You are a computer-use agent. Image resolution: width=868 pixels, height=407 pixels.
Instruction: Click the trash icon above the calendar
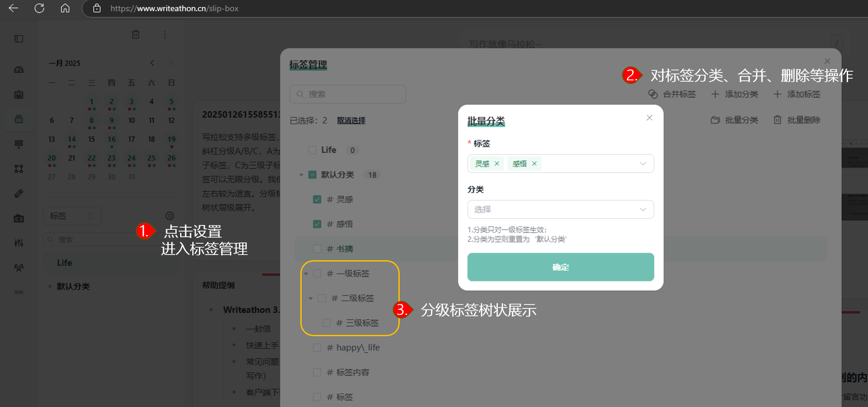136,34
